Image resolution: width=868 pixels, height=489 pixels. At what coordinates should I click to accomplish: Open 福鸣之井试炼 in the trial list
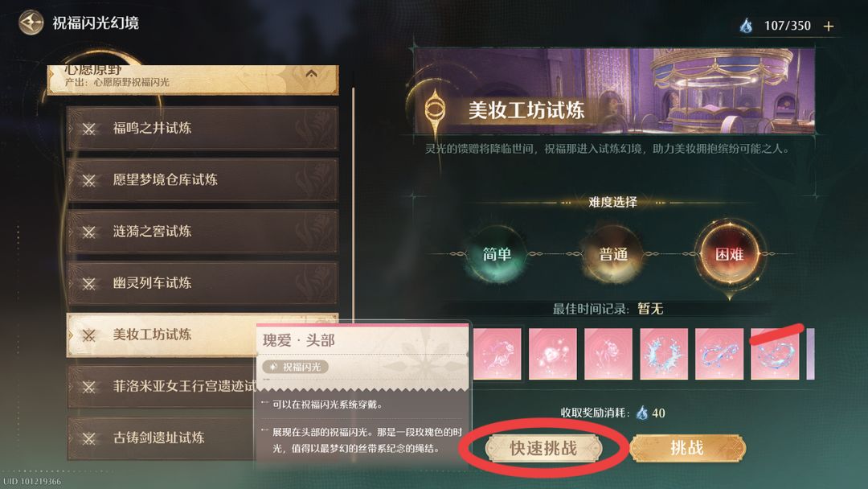202,129
